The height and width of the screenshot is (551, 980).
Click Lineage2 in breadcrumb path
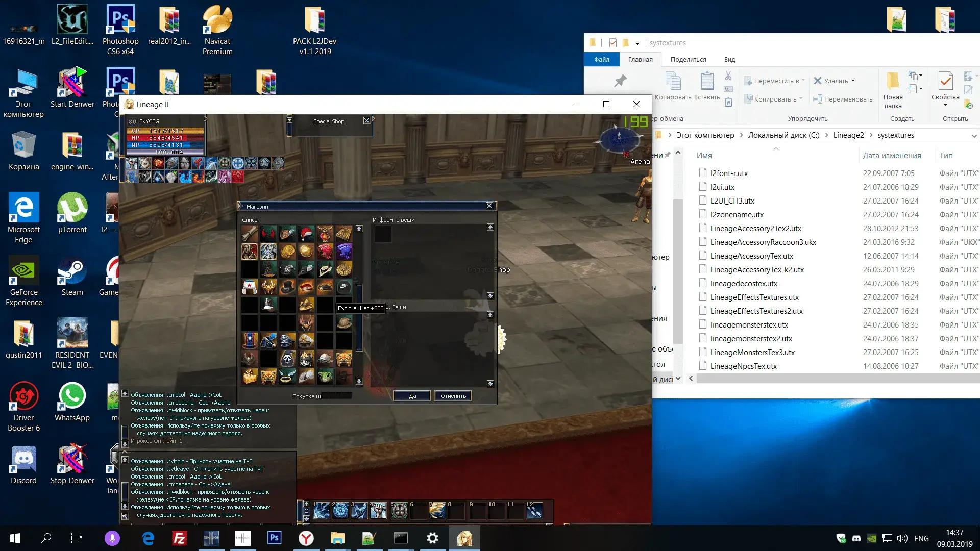(848, 135)
